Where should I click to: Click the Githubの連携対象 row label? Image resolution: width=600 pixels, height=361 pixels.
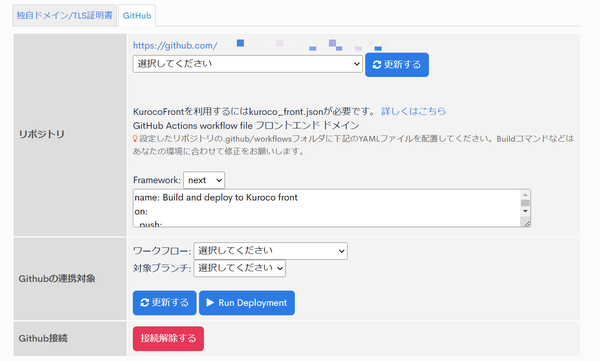point(57,279)
